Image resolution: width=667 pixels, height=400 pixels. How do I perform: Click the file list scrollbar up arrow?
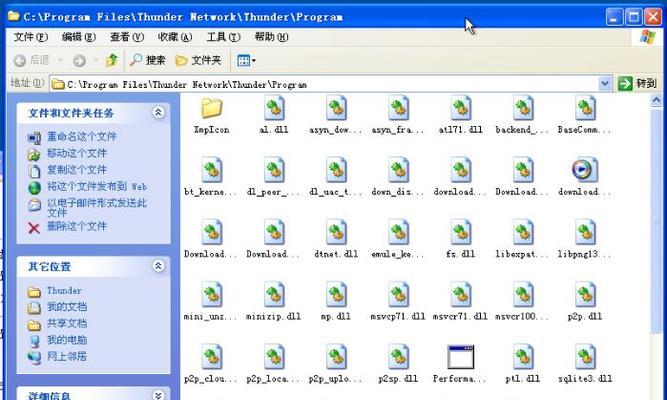click(656, 100)
